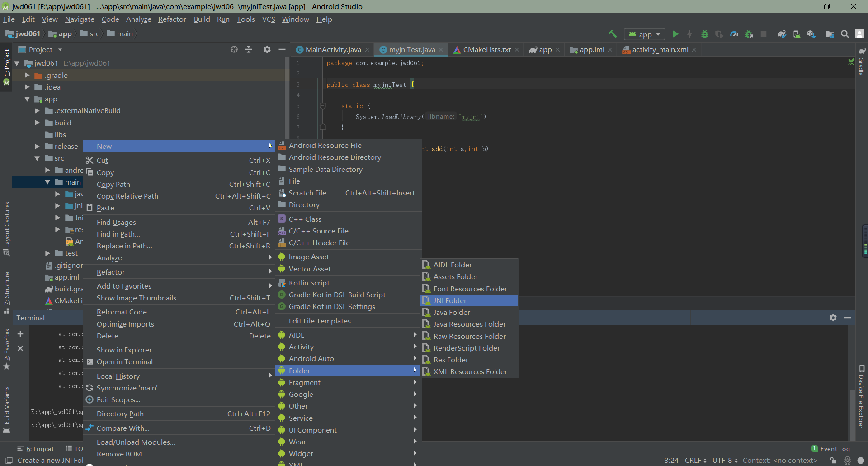This screenshot has width=868, height=466.
Task: Collapse the app module node
Action: click(27, 99)
